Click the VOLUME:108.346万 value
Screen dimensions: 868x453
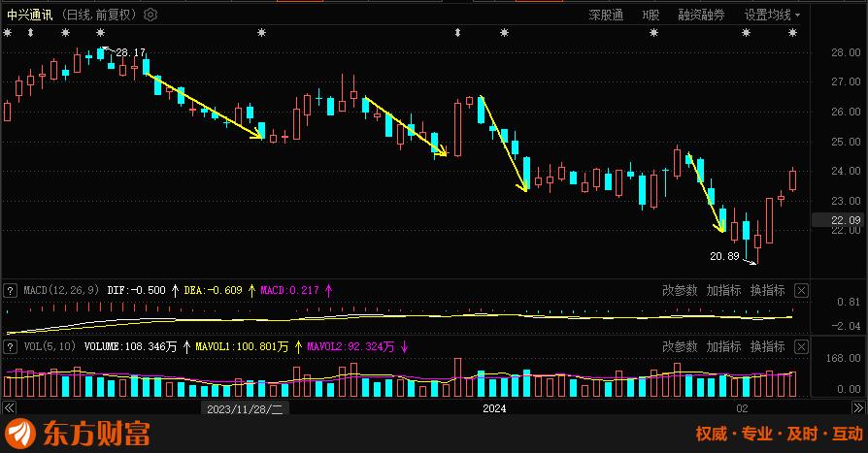click(130, 347)
